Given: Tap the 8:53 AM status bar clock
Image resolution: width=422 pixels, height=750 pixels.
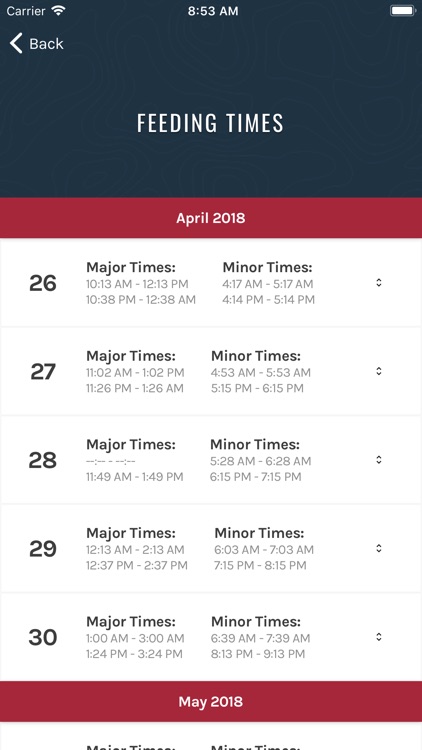Looking at the screenshot, I should coord(213,11).
